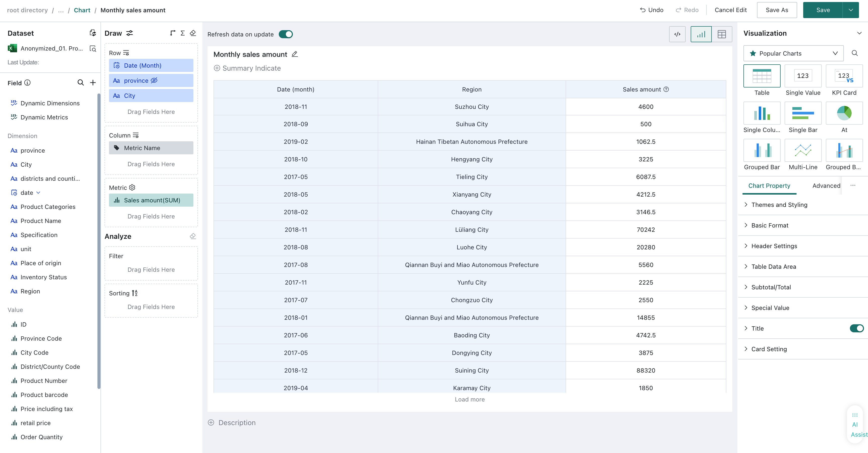Search visualization types with magnifier icon
Screen dimensions: 868x453
click(x=854, y=53)
